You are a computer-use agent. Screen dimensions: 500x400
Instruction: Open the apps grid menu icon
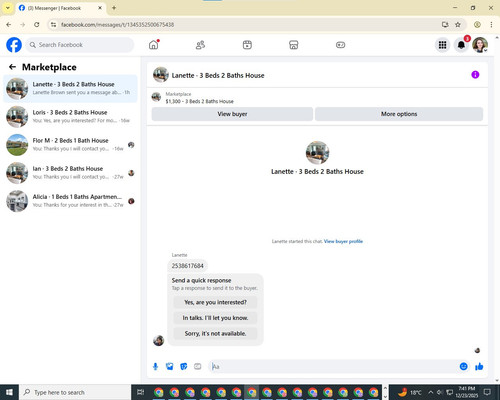coord(442,45)
